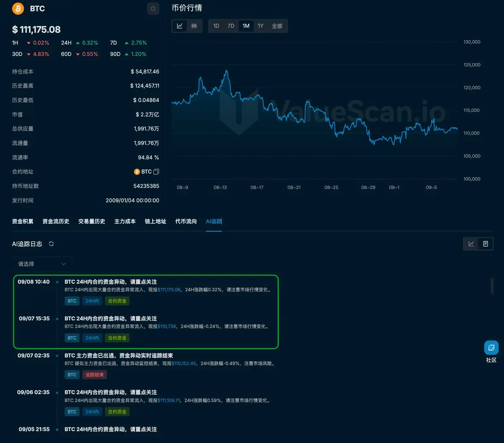504x443 pixels.
Task: Click the 90D change 1.20%
Action: coord(139,54)
